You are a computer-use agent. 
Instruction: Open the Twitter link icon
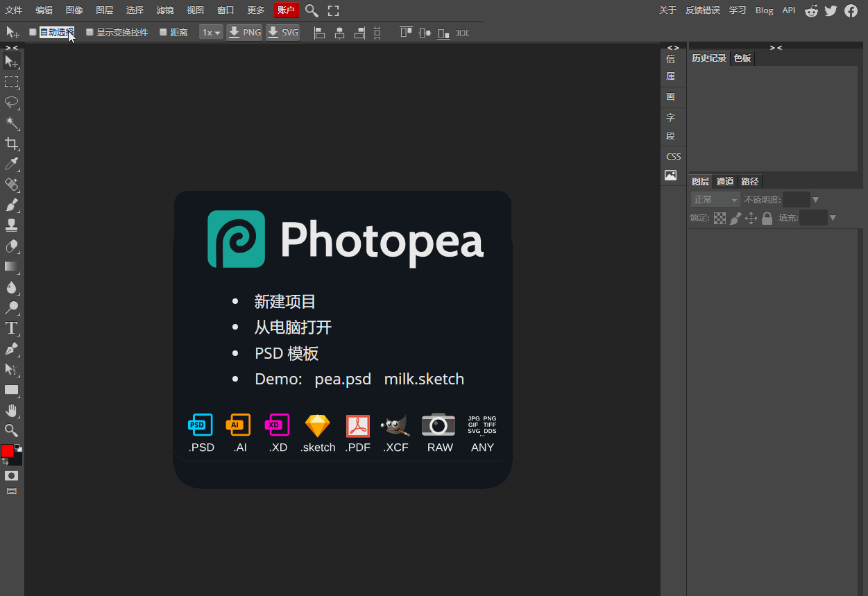pos(831,10)
